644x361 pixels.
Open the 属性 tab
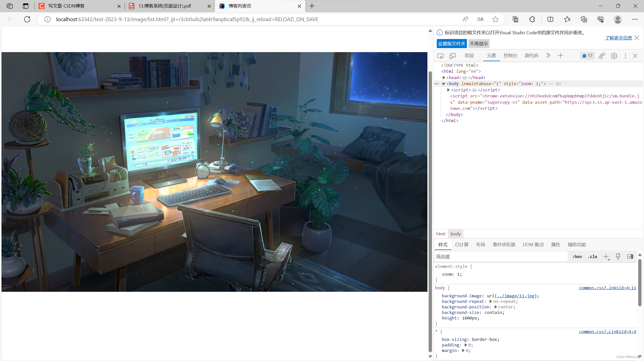point(556,244)
